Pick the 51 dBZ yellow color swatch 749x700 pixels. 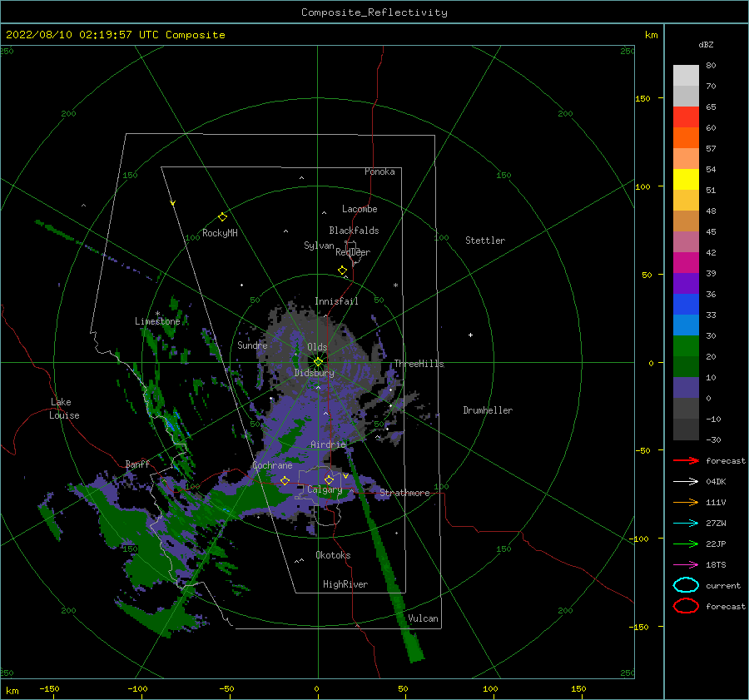(x=686, y=179)
